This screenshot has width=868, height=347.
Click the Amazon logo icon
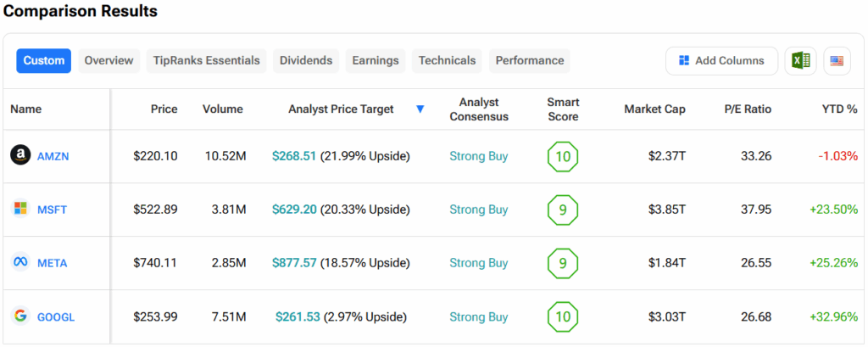point(20,155)
